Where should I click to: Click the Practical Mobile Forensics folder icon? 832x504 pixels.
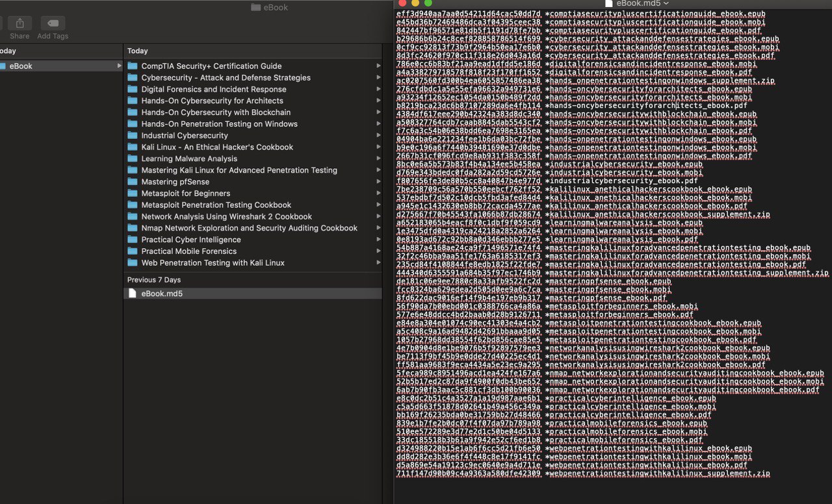pyautogui.click(x=133, y=251)
